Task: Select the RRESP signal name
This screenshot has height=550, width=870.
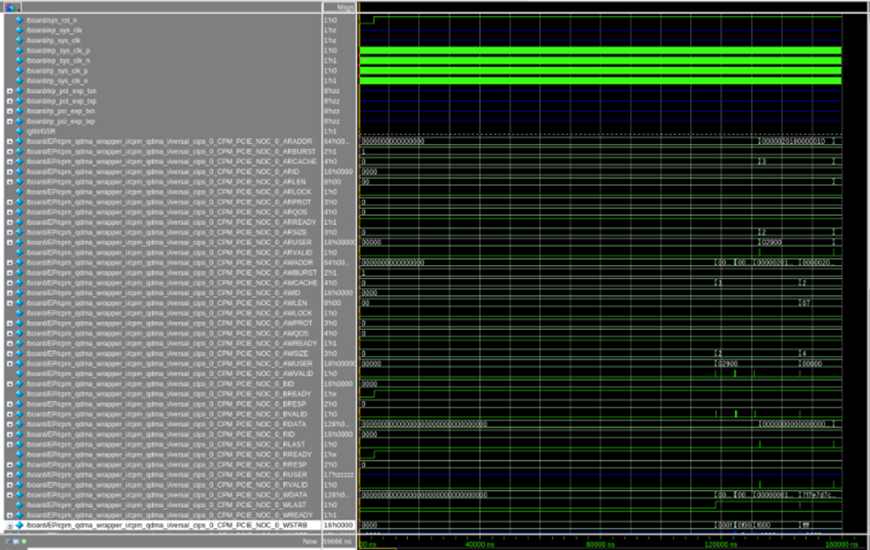Action: (x=166, y=465)
